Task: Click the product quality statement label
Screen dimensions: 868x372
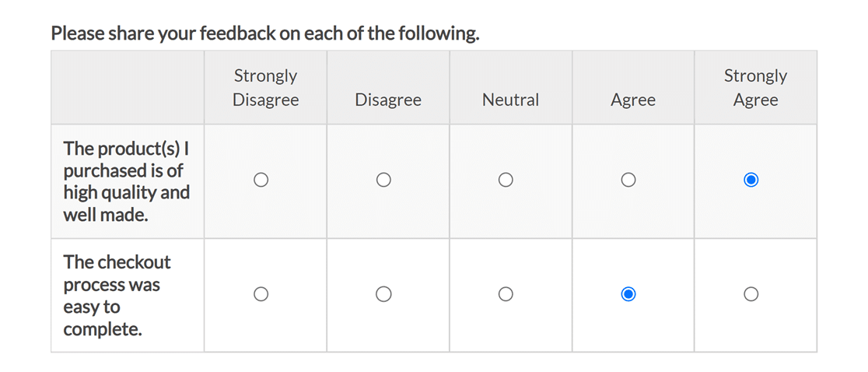Action: [x=126, y=181]
